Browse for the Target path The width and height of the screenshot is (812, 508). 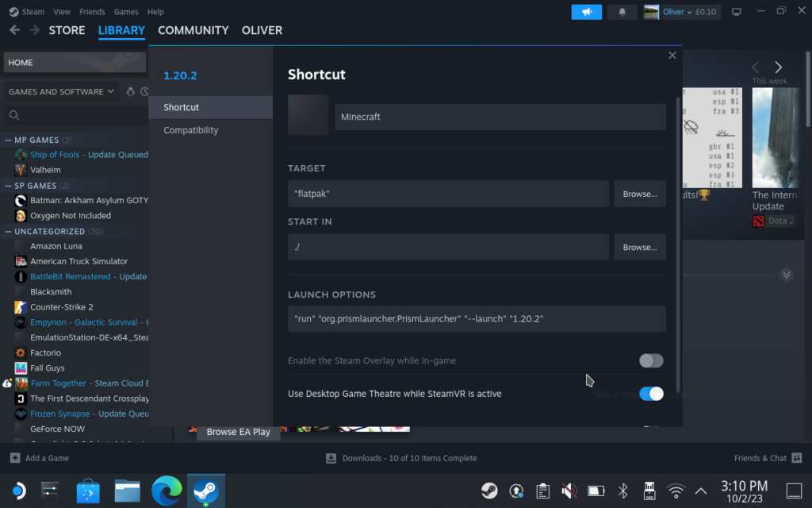[640, 194]
